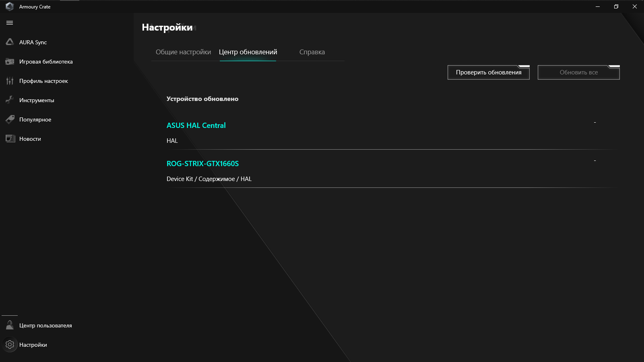Select the Центр обновлений tab
The width and height of the screenshot is (644, 362).
pyautogui.click(x=248, y=52)
